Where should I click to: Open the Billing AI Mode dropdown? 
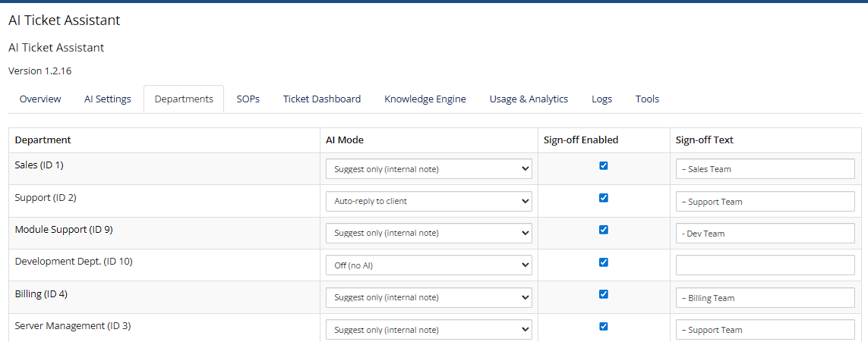[429, 298]
